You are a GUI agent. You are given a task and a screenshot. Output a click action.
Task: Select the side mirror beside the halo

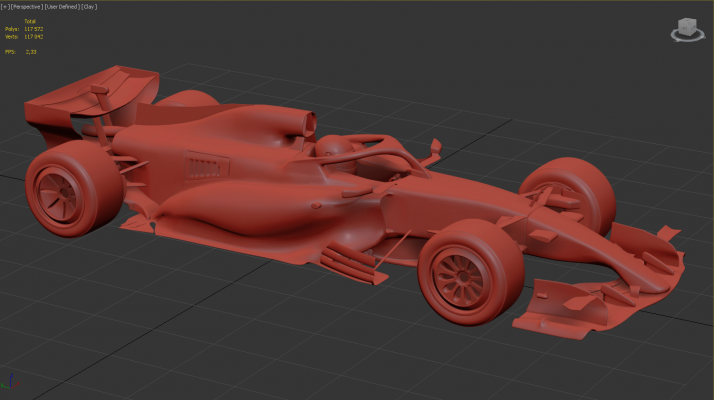click(x=434, y=149)
